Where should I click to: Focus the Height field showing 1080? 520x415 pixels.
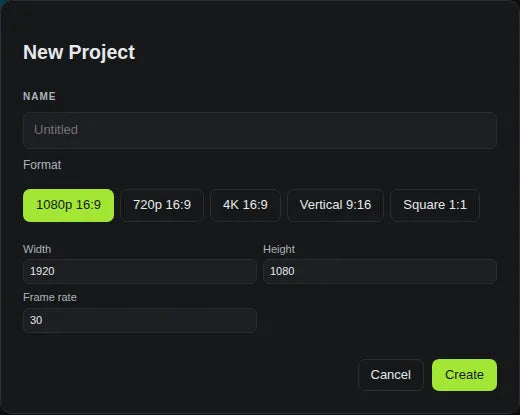380,271
